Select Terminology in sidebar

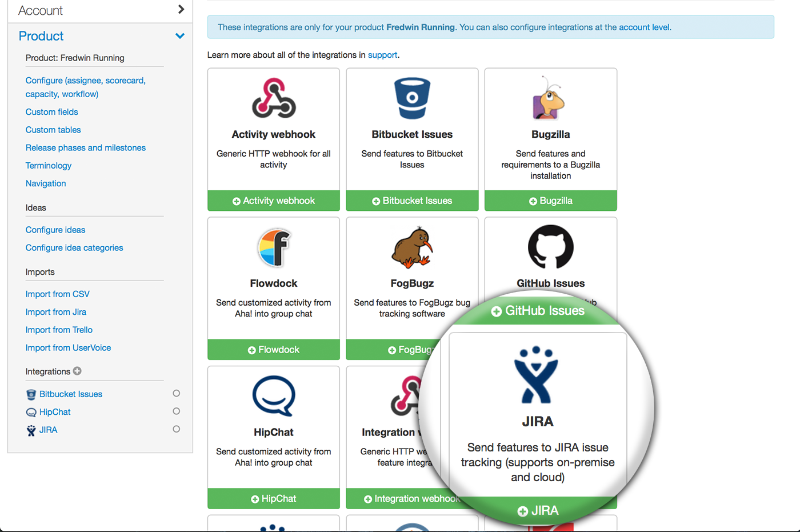click(x=49, y=166)
